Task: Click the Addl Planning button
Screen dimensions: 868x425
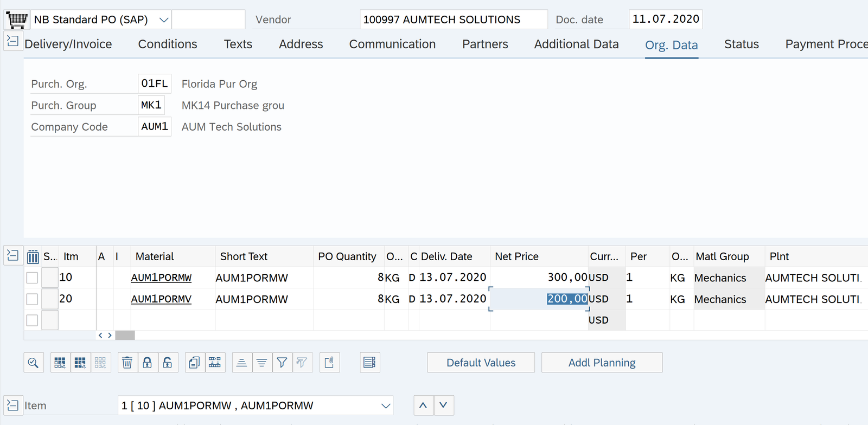Action: coord(602,363)
